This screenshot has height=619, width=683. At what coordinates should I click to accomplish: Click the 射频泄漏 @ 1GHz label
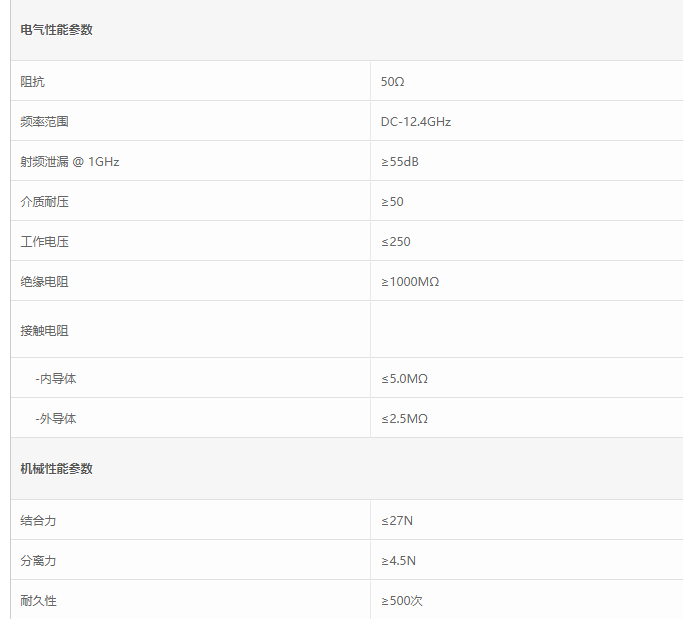[x=70, y=162]
